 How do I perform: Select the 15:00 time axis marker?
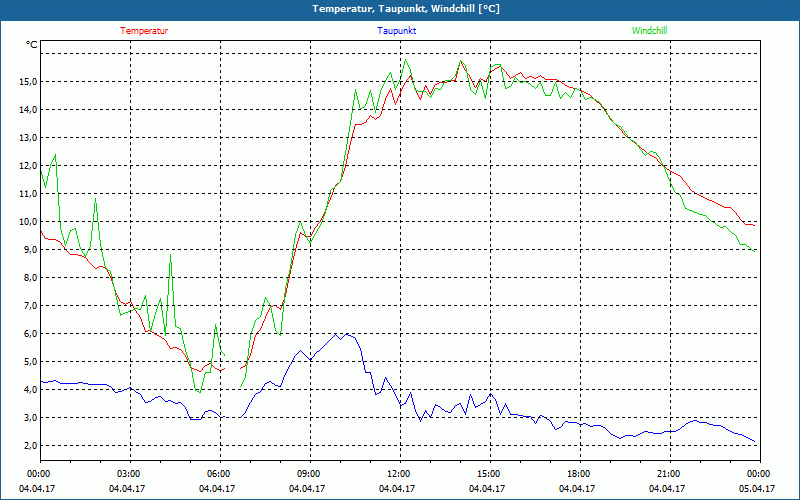coord(488,474)
